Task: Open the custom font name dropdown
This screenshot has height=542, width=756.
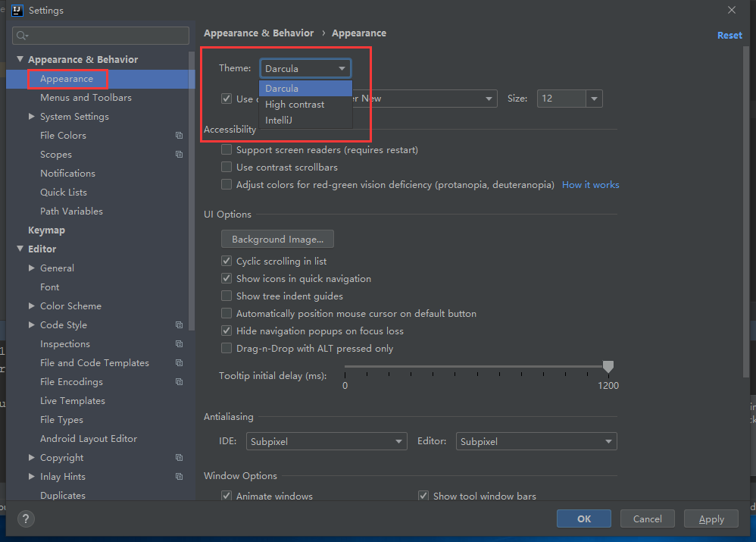Action: click(x=489, y=99)
